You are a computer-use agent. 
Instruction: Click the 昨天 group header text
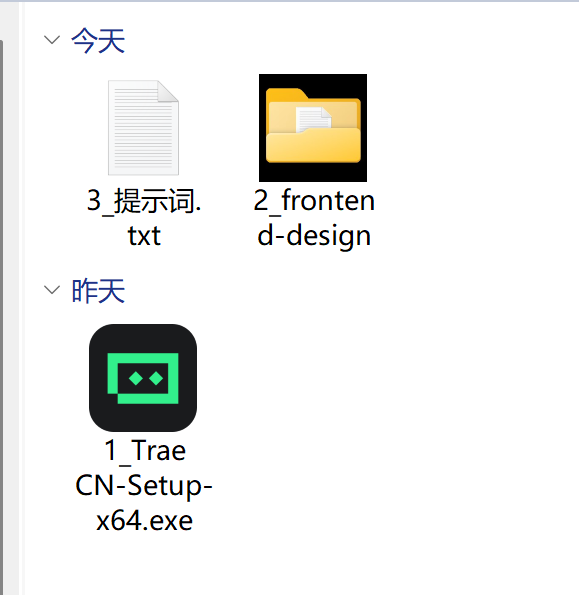click(x=98, y=291)
